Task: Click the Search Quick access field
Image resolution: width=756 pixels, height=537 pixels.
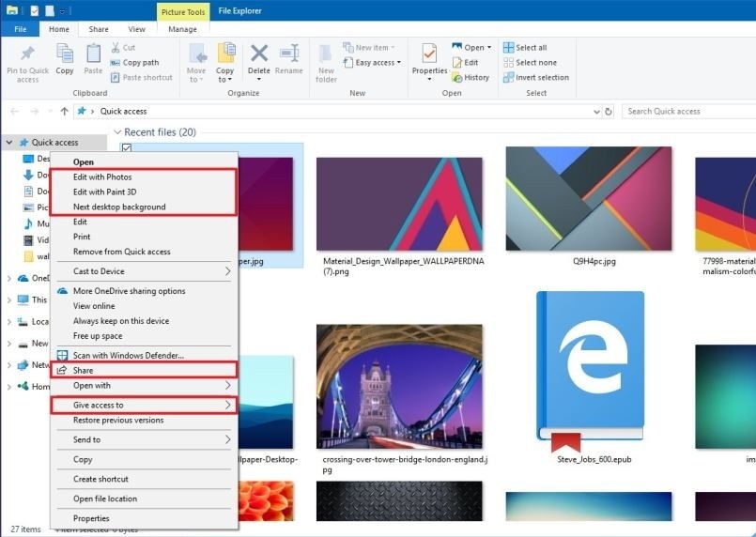Action: [688, 112]
